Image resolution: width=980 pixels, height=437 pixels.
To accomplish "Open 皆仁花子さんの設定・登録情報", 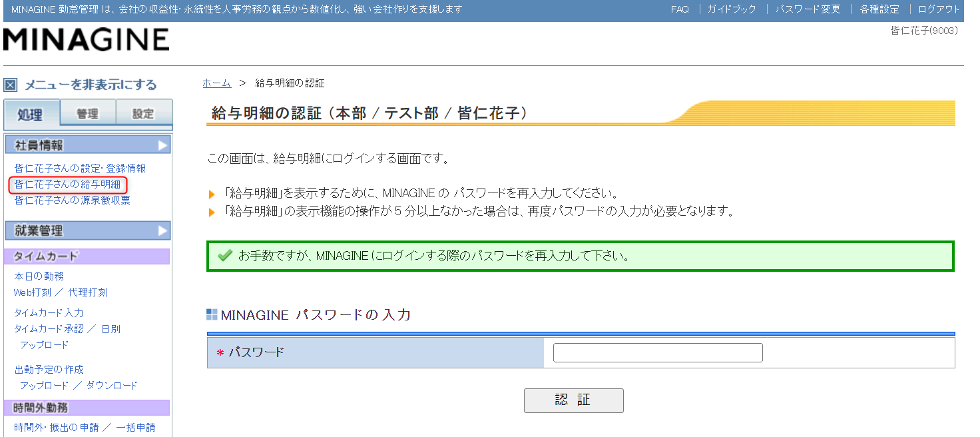I will (80, 169).
